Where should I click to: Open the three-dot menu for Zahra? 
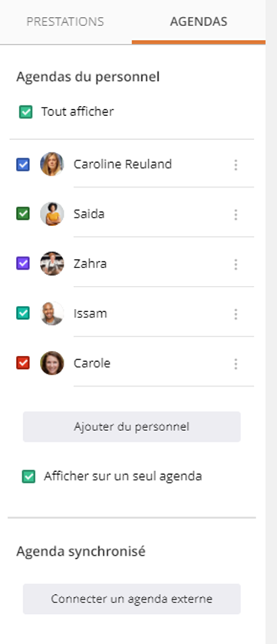pyautogui.click(x=236, y=264)
